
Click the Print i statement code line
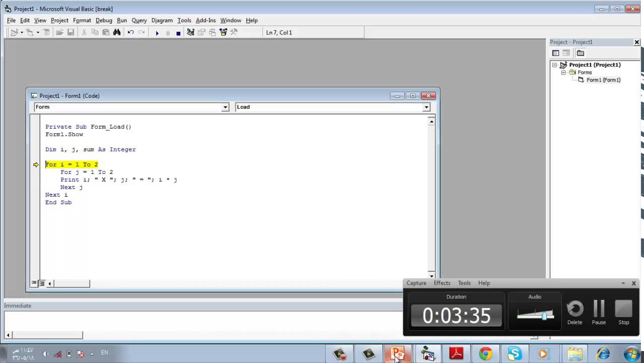click(x=119, y=179)
